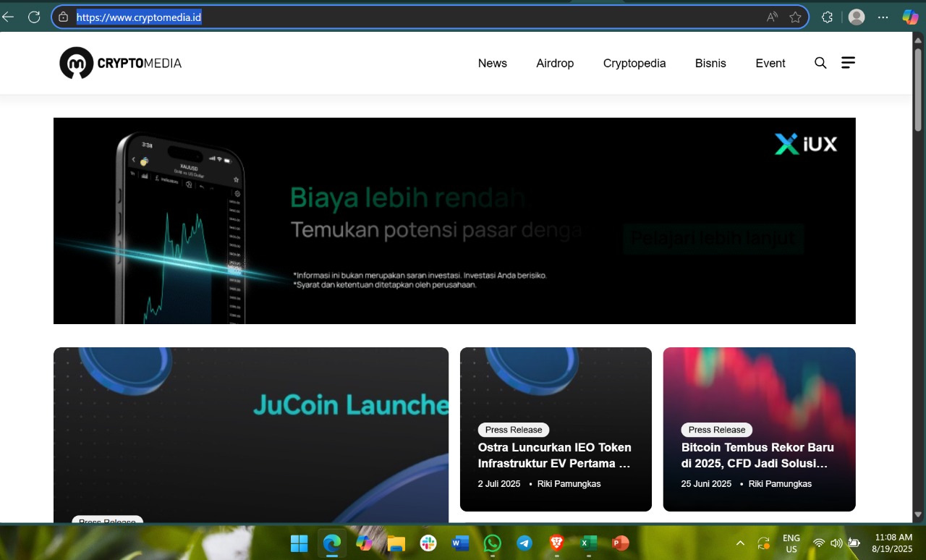Show hidden system tray icons chevron
Screen dimensions: 926x560
coord(740,543)
